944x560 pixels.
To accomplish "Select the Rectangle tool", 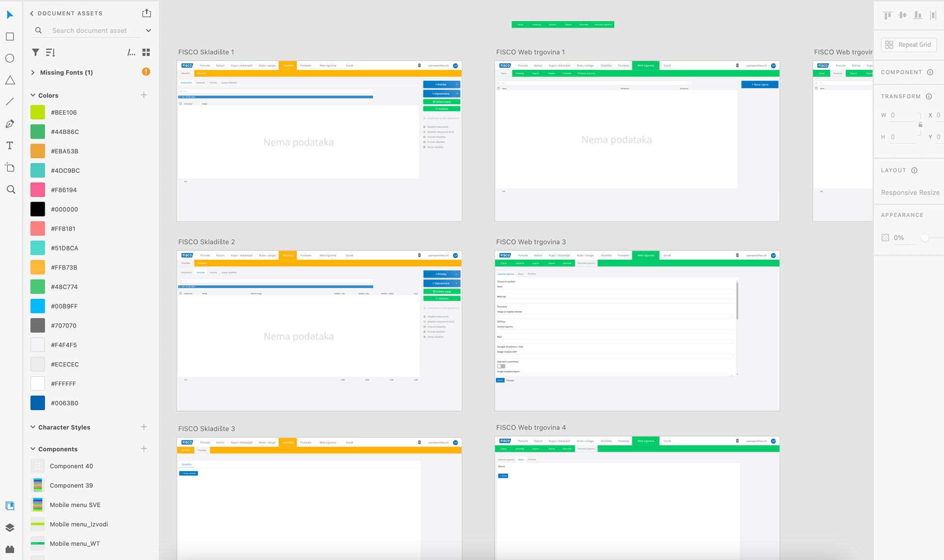I will [10, 37].
